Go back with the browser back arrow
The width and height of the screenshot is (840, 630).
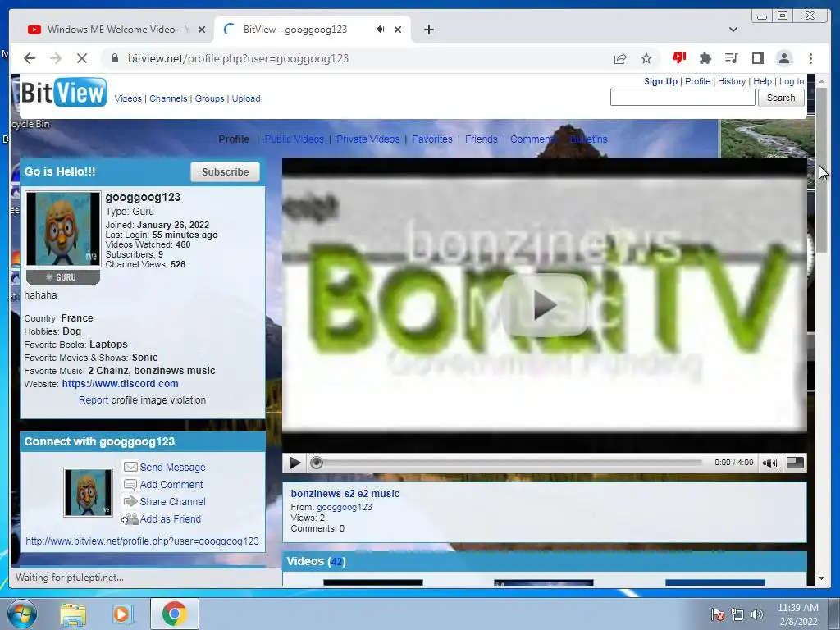click(30, 58)
